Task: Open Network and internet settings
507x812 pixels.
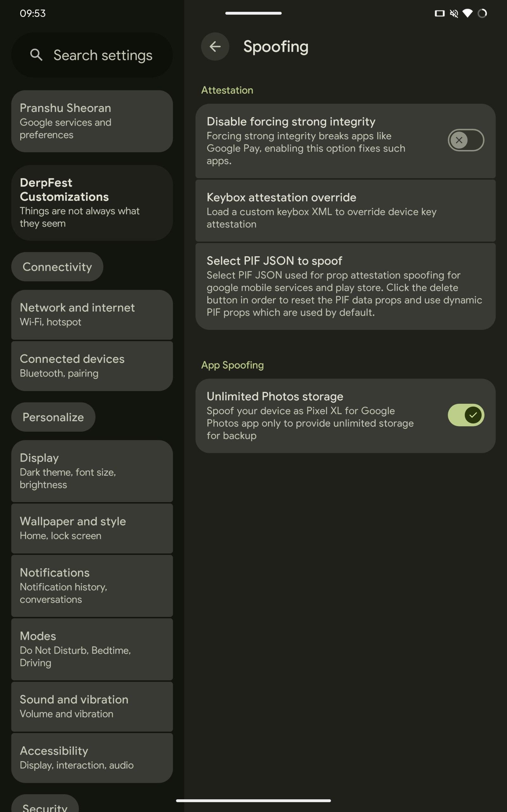Action: (x=92, y=314)
